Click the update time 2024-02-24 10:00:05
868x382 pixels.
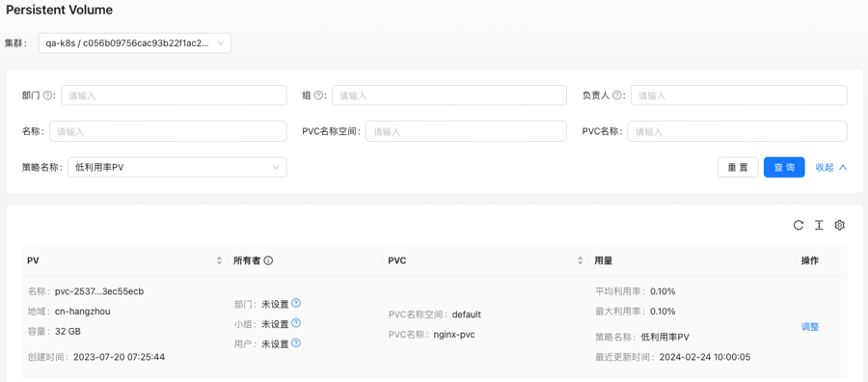[705, 357]
